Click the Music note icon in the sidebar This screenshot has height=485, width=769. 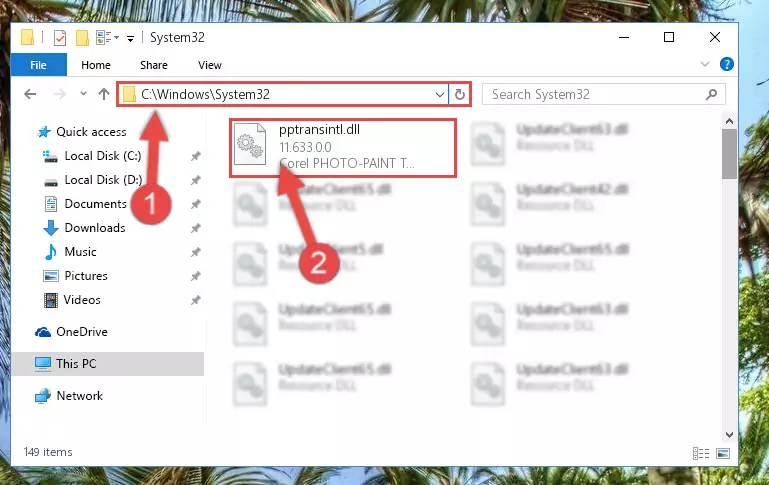(51, 252)
